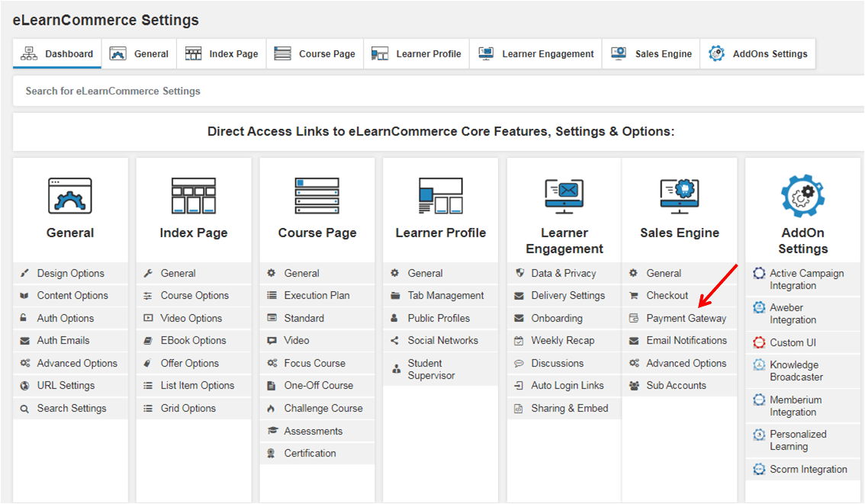The image size is (865, 504).
Task: Switch to the Dashboard tab
Action: [x=56, y=53]
